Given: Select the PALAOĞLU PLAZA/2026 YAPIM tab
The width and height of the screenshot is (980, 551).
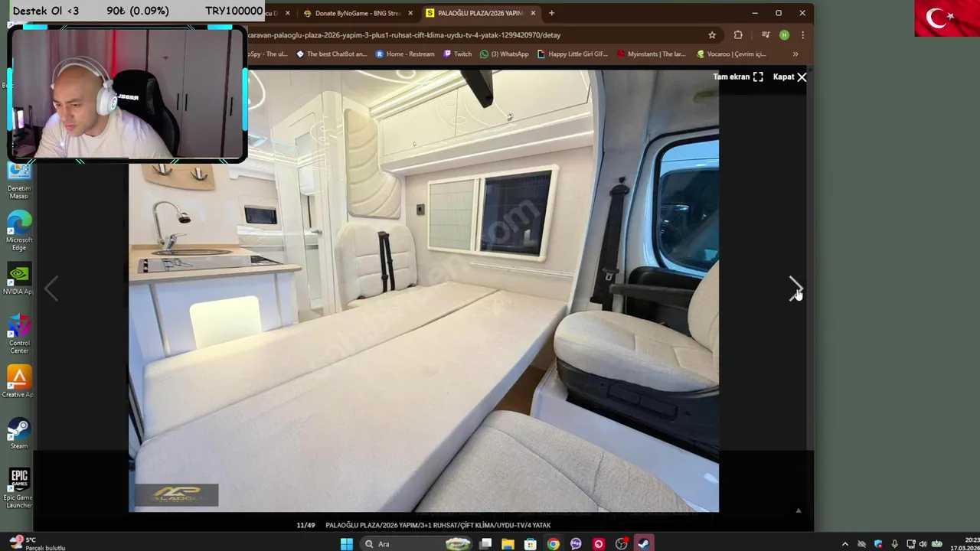Looking at the screenshot, I should coord(480,13).
